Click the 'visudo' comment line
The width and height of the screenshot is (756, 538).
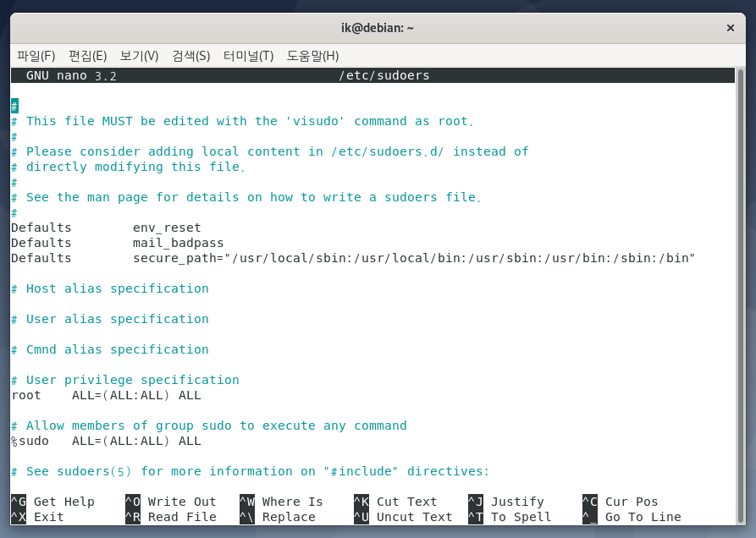coord(242,121)
